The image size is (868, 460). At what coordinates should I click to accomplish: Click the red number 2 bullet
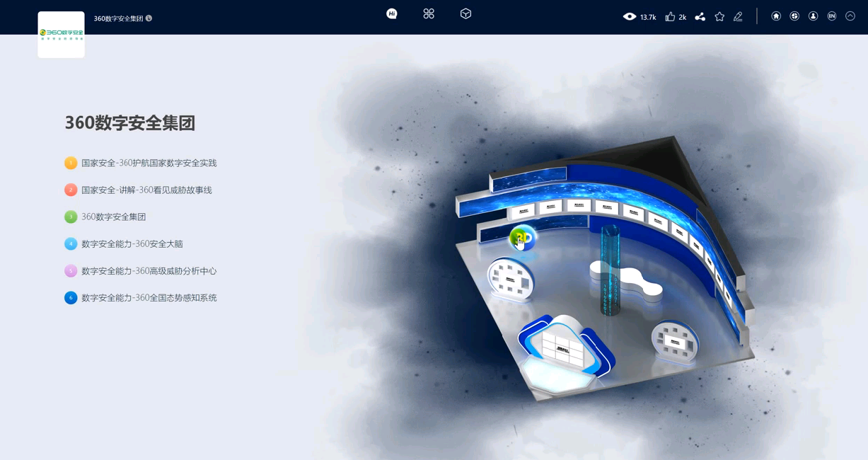point(71,190)
